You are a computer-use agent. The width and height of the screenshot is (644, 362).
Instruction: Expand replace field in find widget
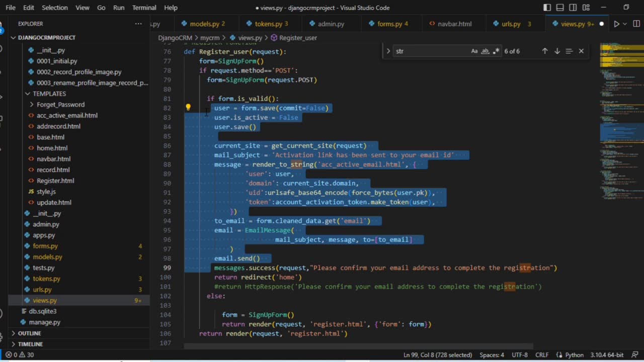(388, 51)
